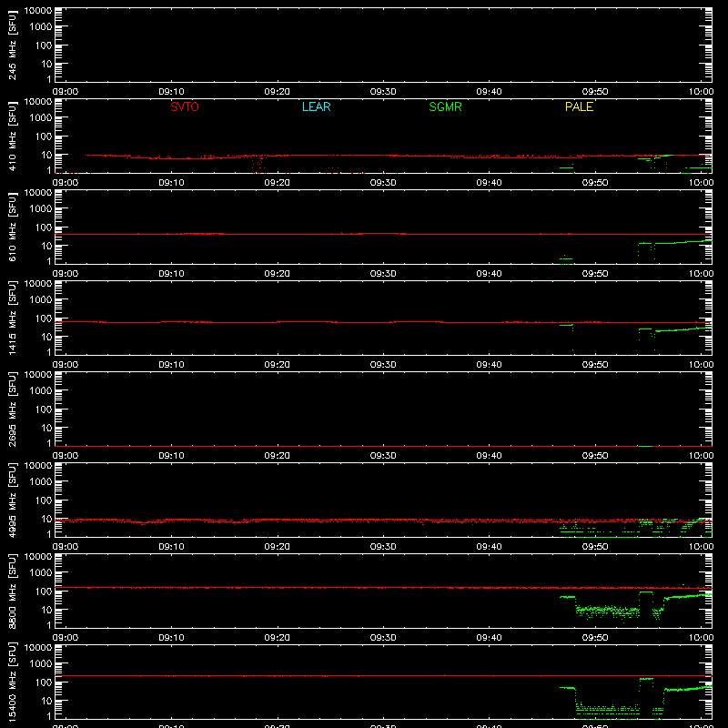
Task: Click the 09:40 time label of 610 MHz panel
Action: [x=489, y=274]
